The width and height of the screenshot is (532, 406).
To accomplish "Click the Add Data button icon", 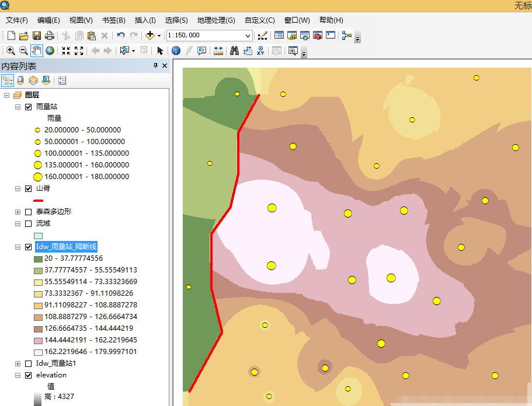I will click(x=149, y=35).
